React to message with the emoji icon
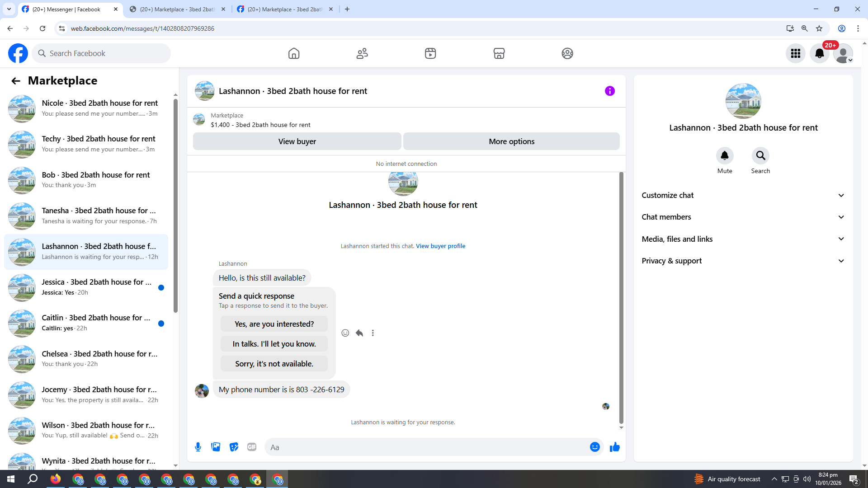868x488 pixels. tap(345, 333)
